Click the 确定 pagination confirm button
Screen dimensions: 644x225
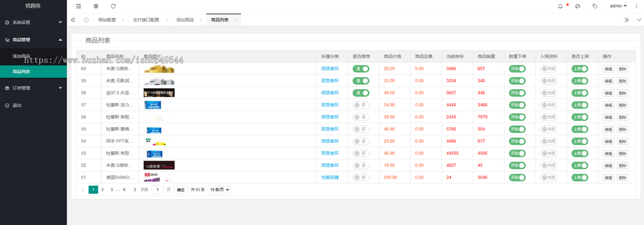tap(181, 190)
